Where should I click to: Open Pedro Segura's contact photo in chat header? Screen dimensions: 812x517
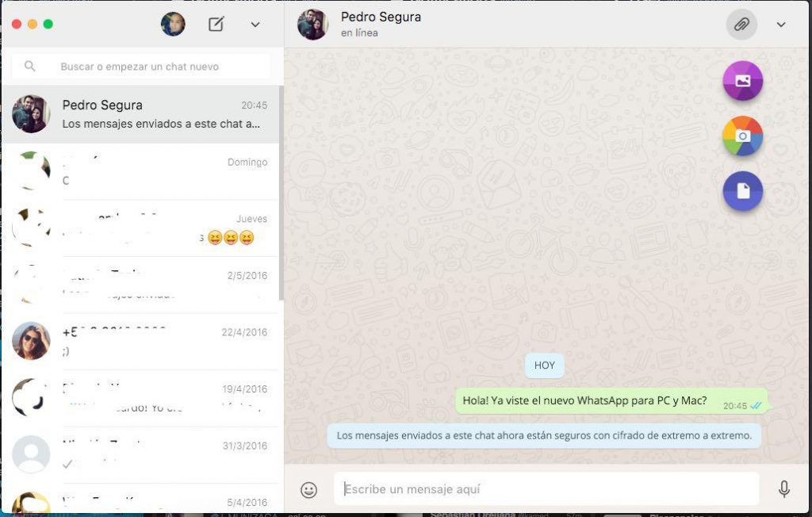click(x=312, y=25)
